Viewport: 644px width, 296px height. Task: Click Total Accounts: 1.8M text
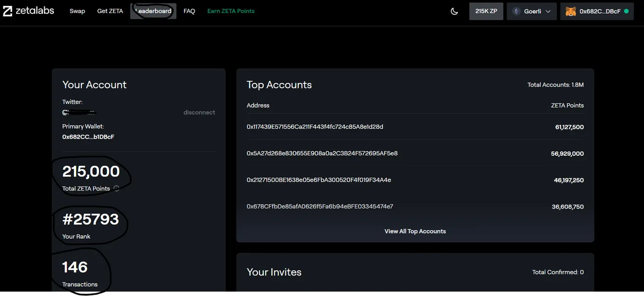click(555, 85)
